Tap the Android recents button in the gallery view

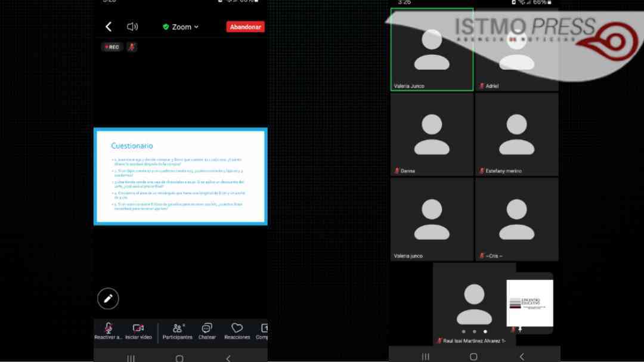coord(426,357)
